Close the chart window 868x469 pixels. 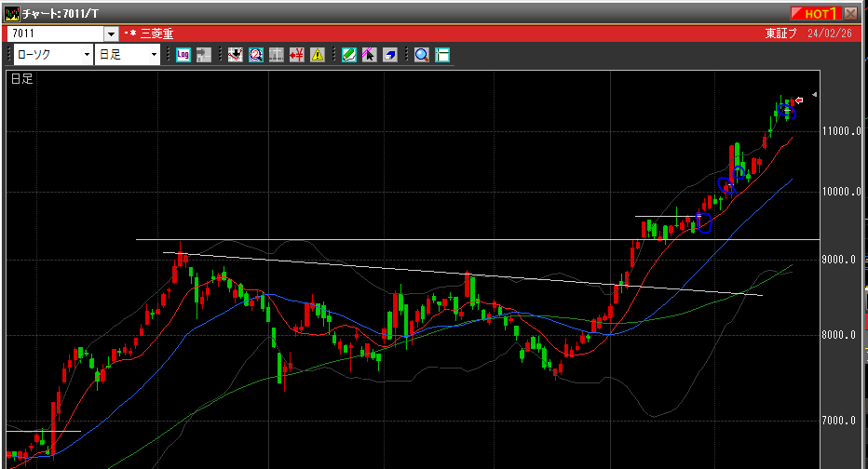click(x=851, y=13)
